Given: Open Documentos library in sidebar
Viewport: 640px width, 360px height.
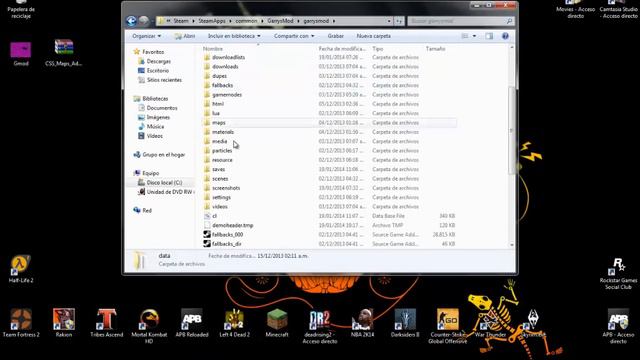Looking at the screenshot, I should click(162, 108).
